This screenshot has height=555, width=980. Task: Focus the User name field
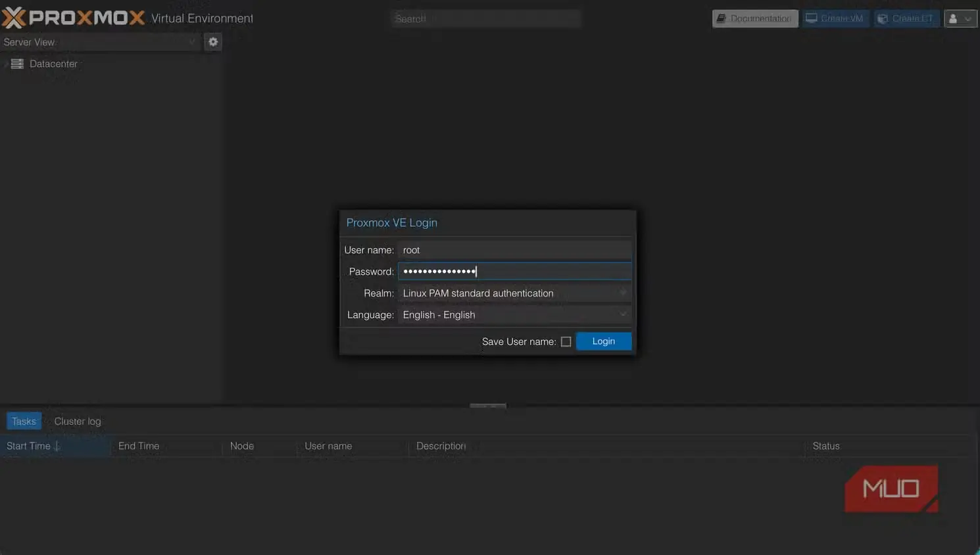pos(514,250)
